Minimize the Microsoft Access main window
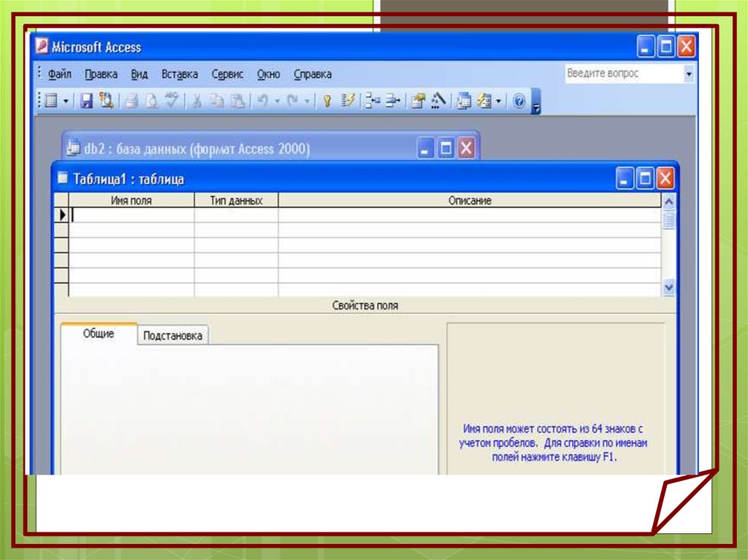 click(646, 47)
